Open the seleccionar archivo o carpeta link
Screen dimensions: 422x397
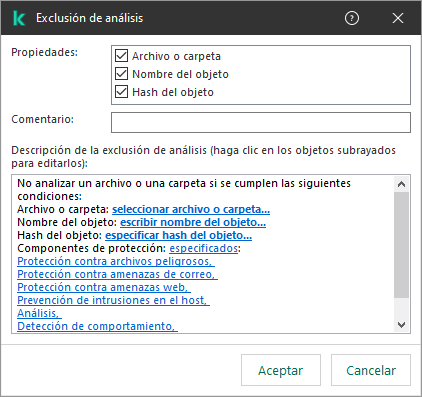191,209
